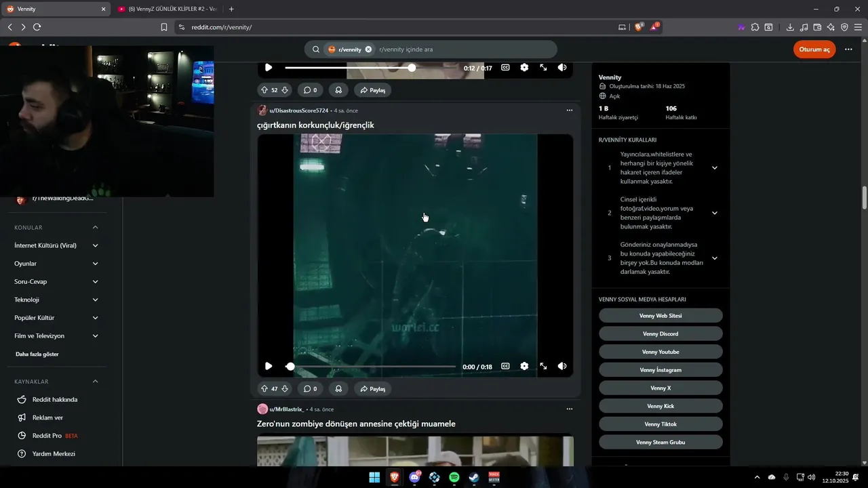Open Venny Youtube link
868x488 pixels.
tap(660, 352)
